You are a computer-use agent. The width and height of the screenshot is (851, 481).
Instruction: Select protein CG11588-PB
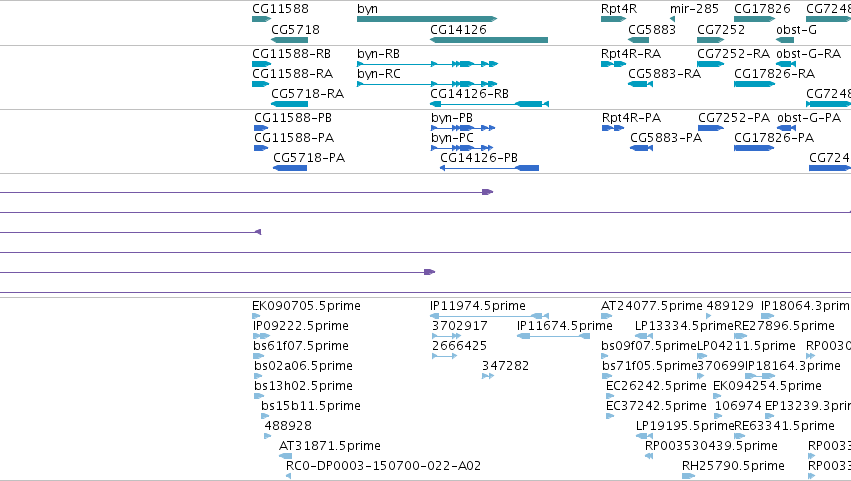click(293, 118)
